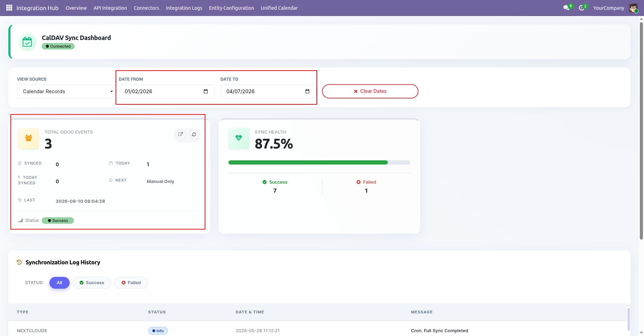Click the user avatar picture
644x336 pixels.
pos(633,8)
